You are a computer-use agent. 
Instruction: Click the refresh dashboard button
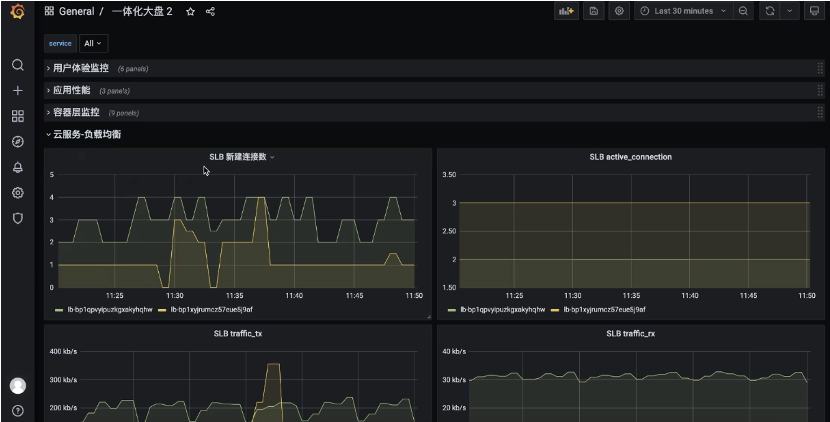[x=770, y=11]
